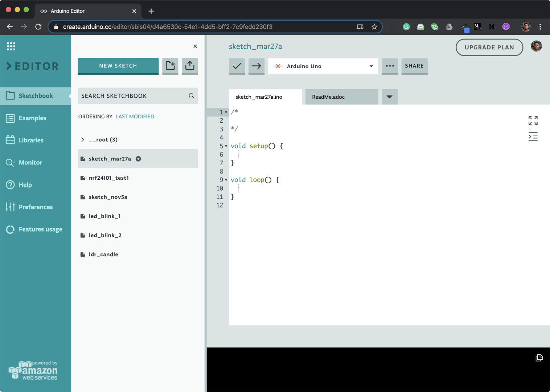Open the Arduino apps grid menu
The width and height of the screenshot is (550, 392).
[x=11, y=46]
